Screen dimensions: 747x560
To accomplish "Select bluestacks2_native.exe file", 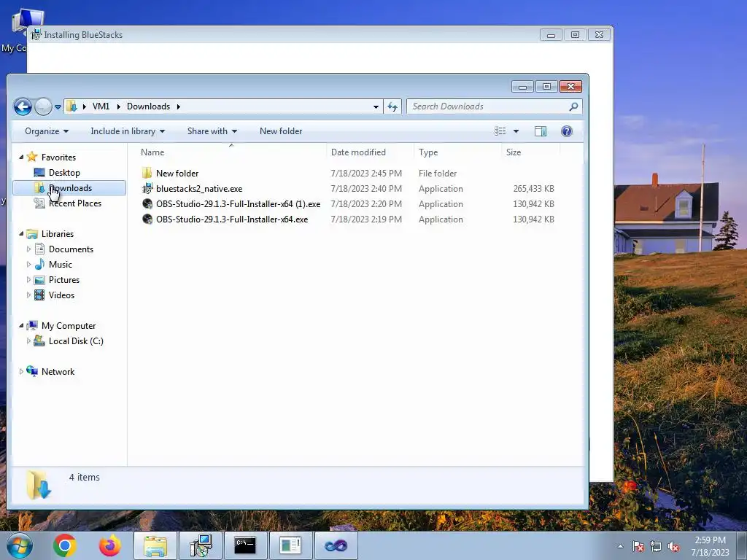I will coord(199,189).
